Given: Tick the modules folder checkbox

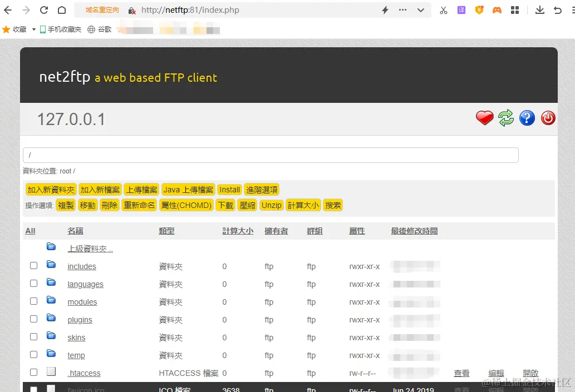Looking at the screenshot, I should pyautogui.click(x=34, y=301).
